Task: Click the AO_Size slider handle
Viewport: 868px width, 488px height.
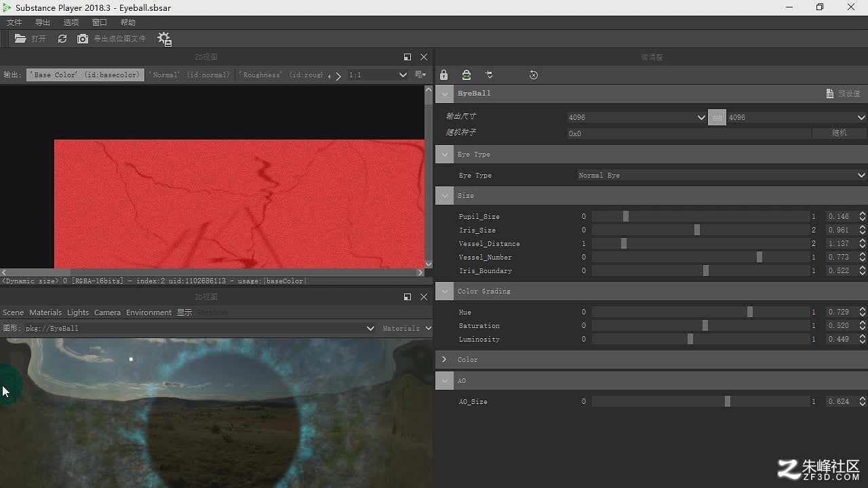Action: 728,402
